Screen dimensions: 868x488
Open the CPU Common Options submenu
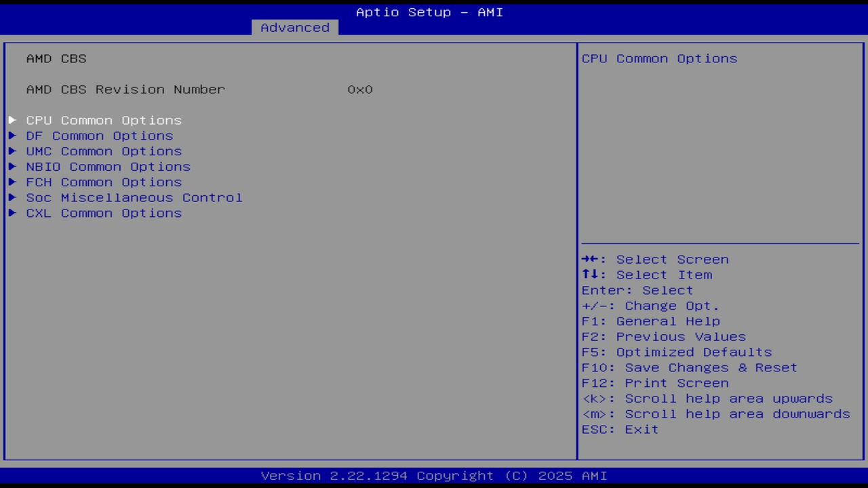coord(104,120)
